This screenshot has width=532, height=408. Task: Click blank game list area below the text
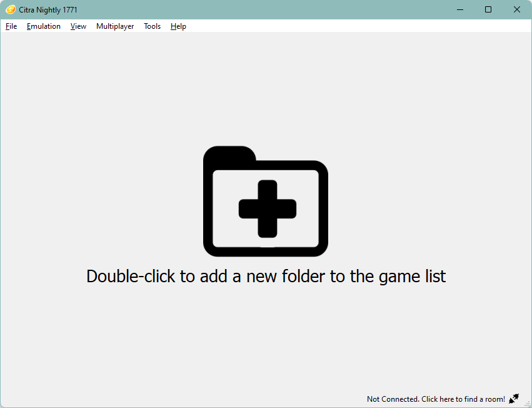[x=266, y=338]
